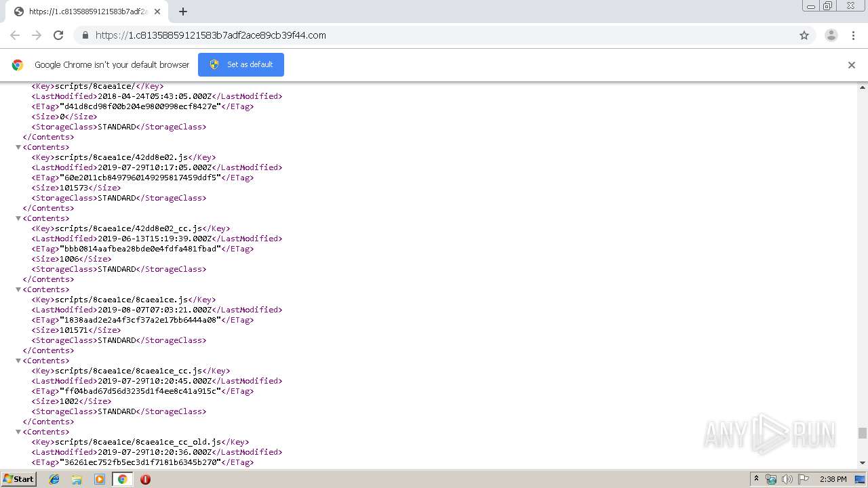
Task: Open the network tray icon
Action: point(771,479)
